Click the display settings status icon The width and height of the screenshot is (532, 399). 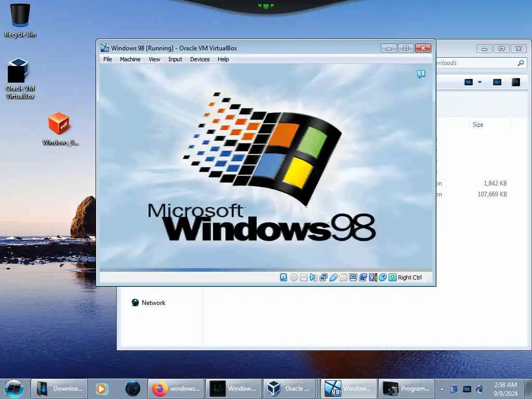(353, 277)
